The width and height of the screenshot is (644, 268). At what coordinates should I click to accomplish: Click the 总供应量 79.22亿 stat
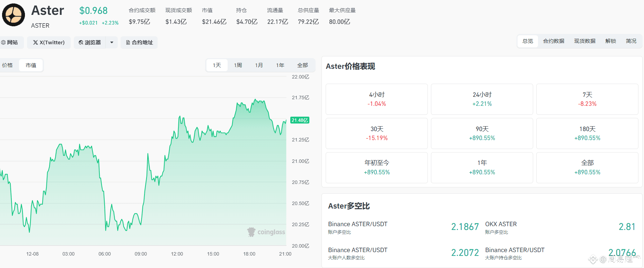(x=308, y=16)
